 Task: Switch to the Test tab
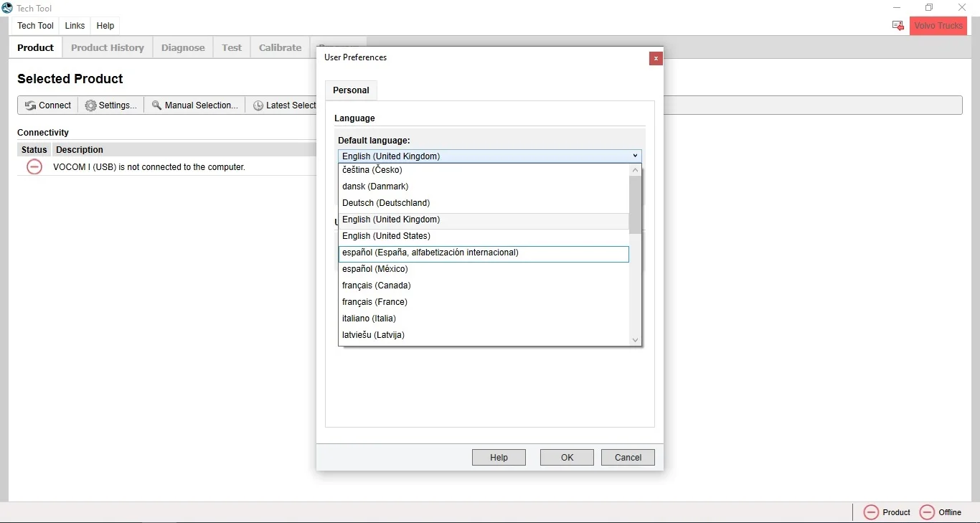[x=232, y=48]
